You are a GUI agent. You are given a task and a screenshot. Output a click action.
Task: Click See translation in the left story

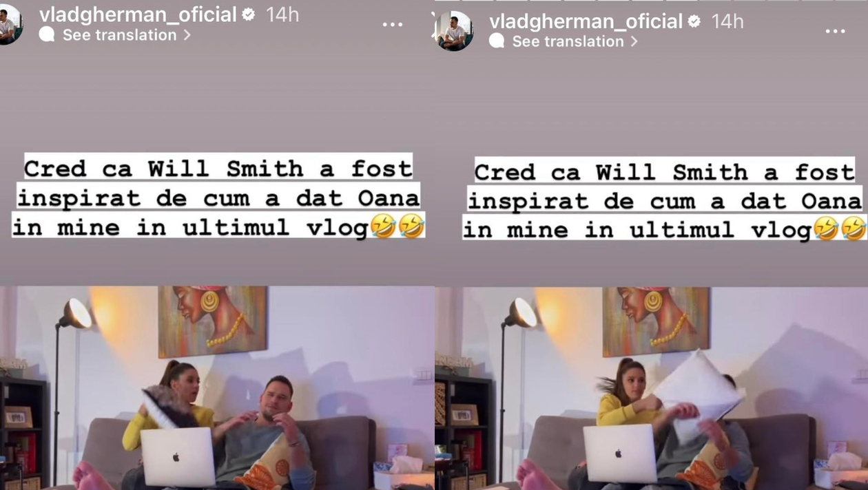pyautogui.click(x=119, y=35)
